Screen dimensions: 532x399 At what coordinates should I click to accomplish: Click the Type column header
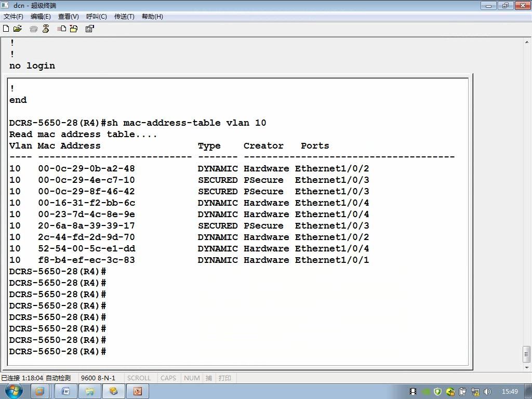tap(209, 146)
